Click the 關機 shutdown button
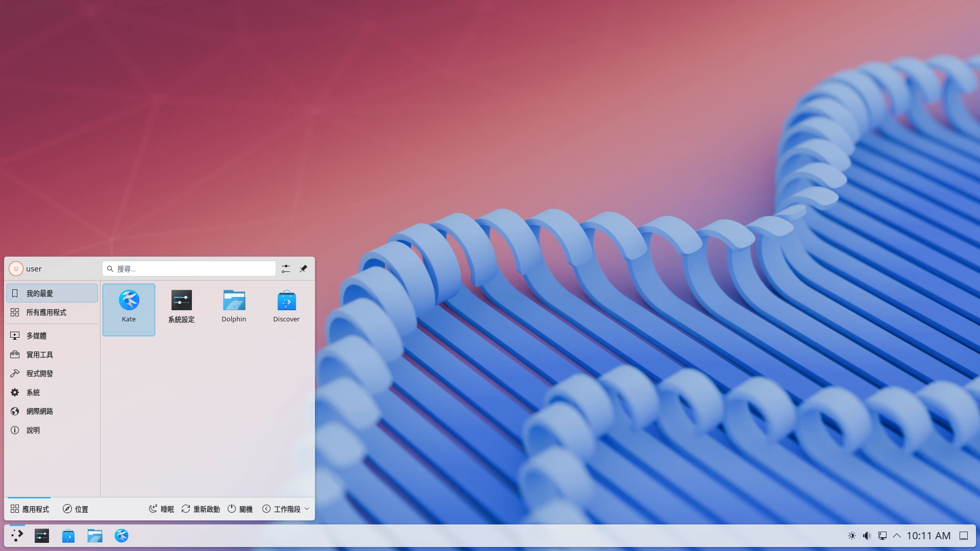Screen dimensions: 980x551 coord(240,509)
